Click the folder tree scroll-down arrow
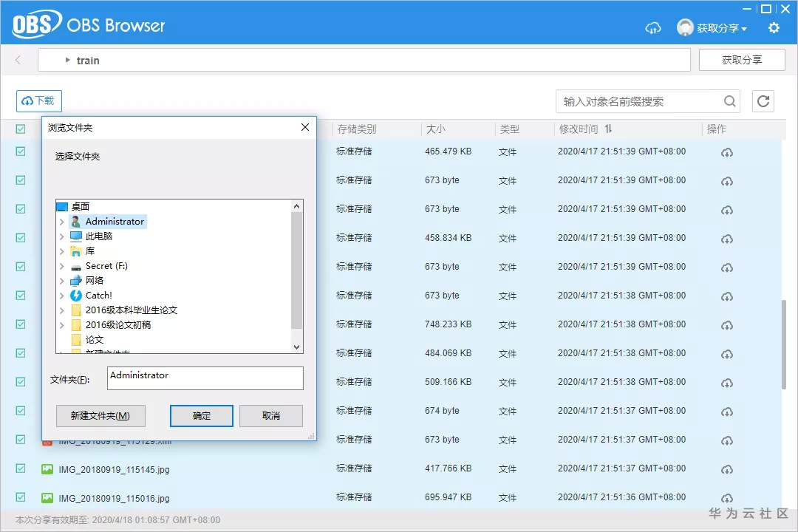 [x=297, y=347]
